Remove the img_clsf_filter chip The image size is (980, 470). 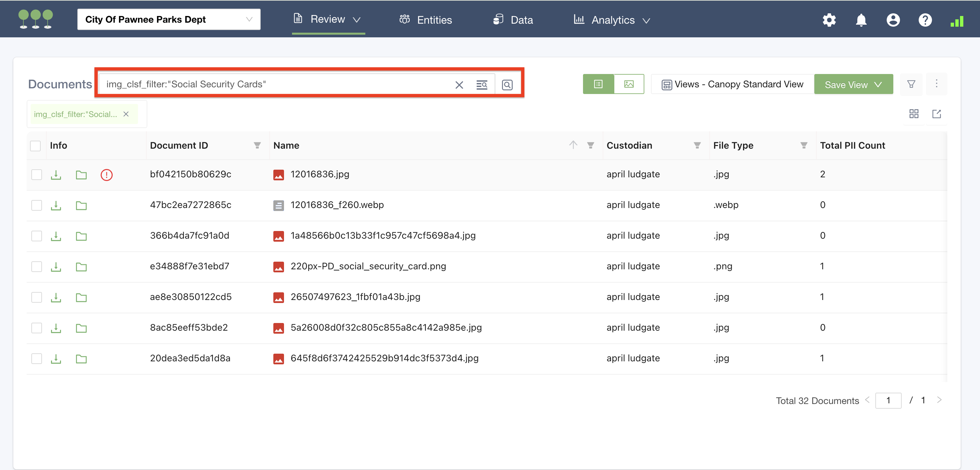click(126, 114)
